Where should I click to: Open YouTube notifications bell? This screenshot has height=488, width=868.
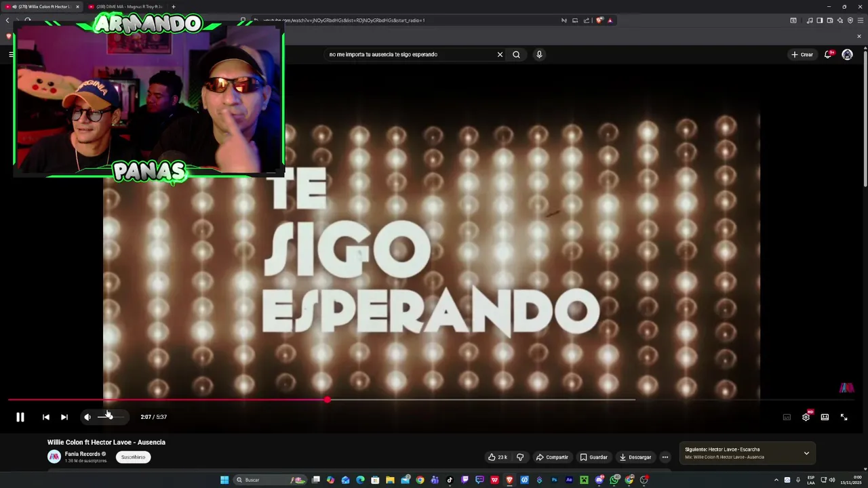(x=828, y=54)
